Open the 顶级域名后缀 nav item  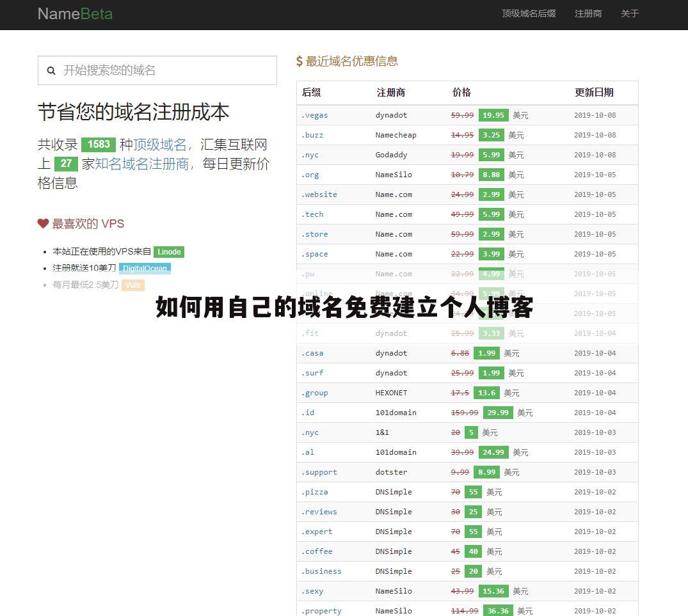click(529, 13)
